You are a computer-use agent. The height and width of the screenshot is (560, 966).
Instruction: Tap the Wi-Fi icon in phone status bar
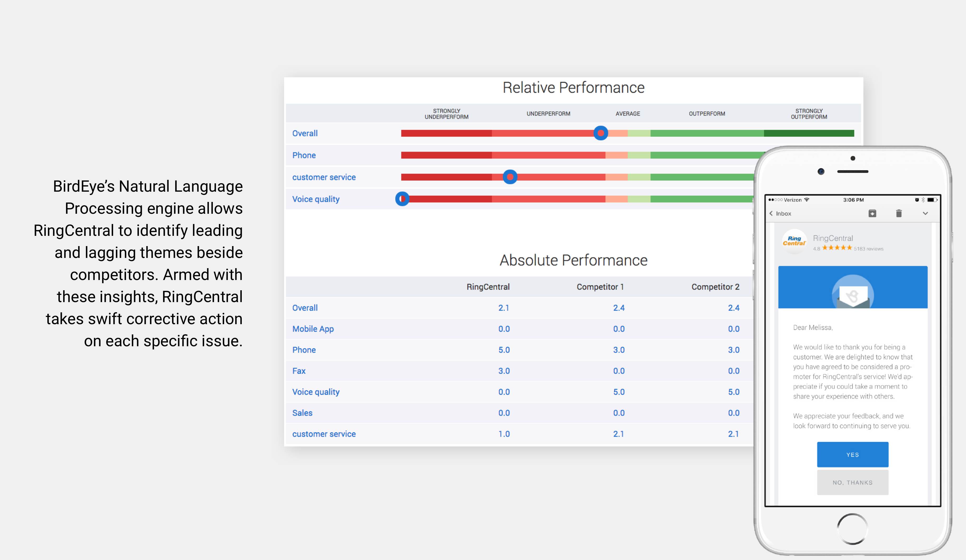tap(807, 200)
